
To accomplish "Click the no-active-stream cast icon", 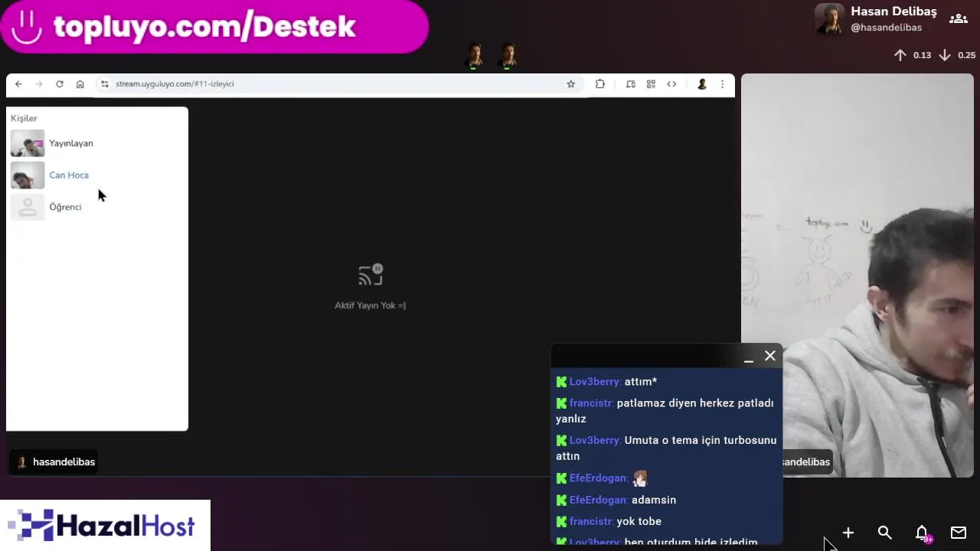I will click(371, 275).
